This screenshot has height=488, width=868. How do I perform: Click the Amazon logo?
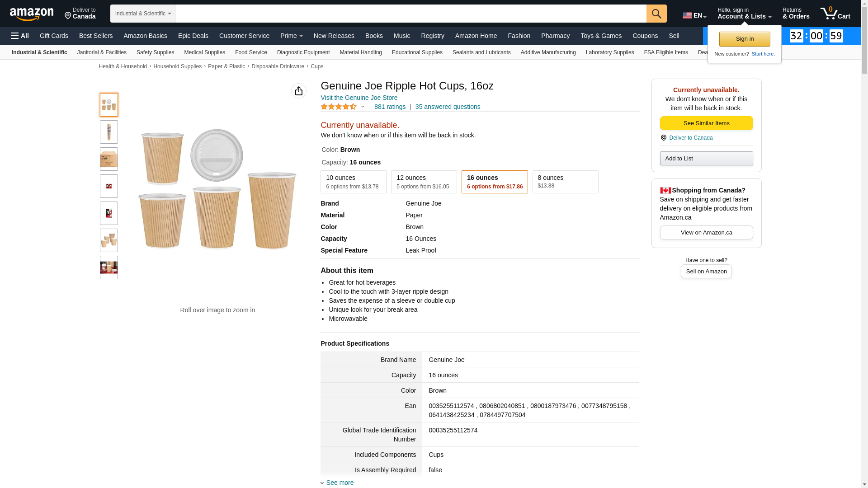(32, 14)
